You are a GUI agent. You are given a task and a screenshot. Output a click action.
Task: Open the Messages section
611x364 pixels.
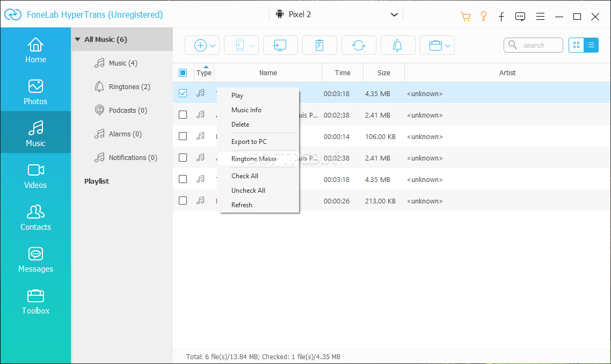pos(35,260)
